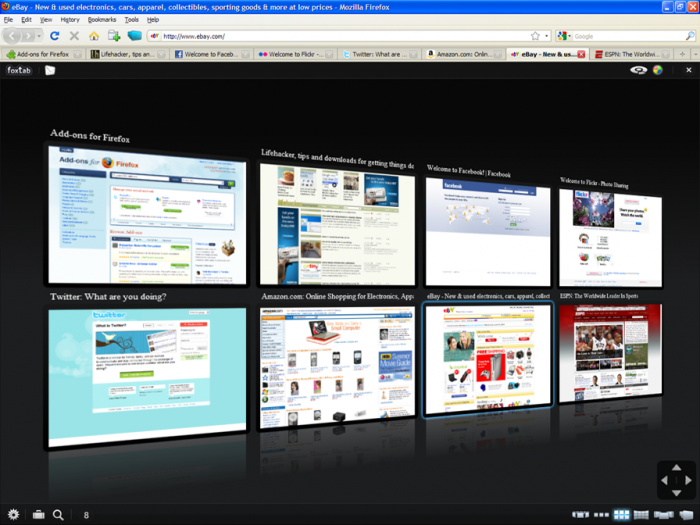Close the FoxTab view with X
700x525 pixels.
[x=688, y=70]
